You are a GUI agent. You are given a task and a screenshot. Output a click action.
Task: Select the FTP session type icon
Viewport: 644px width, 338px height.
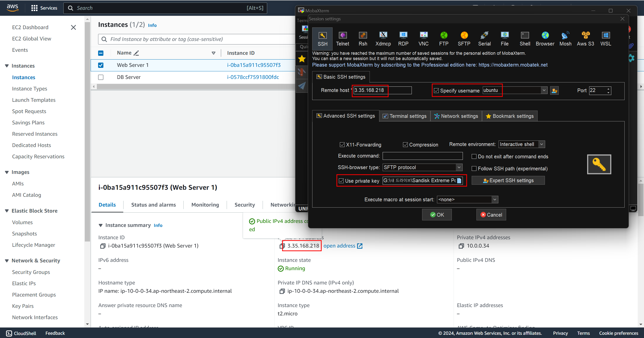click(x=444, y=38)
